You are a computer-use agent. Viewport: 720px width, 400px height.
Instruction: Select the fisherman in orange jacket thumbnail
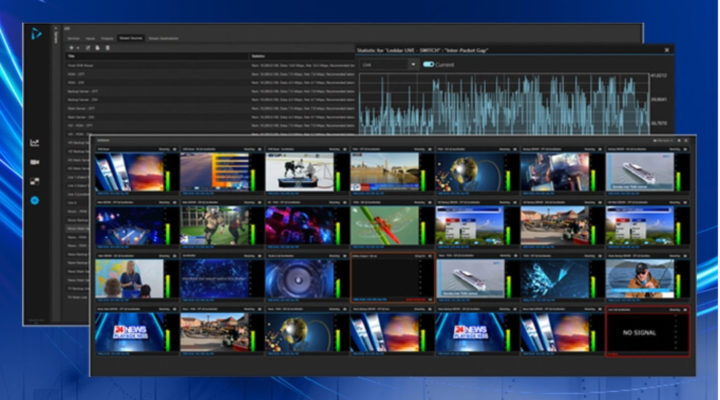(x=640, y=279)
